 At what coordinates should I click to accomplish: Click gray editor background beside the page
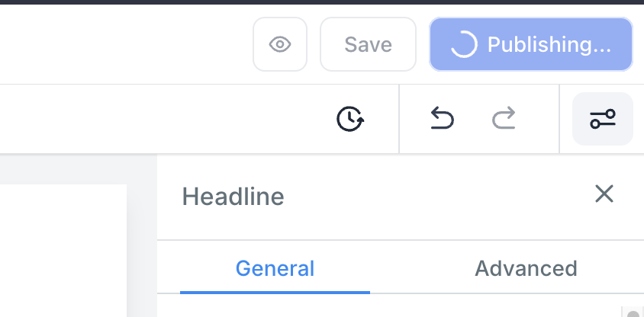pos(141,244)
